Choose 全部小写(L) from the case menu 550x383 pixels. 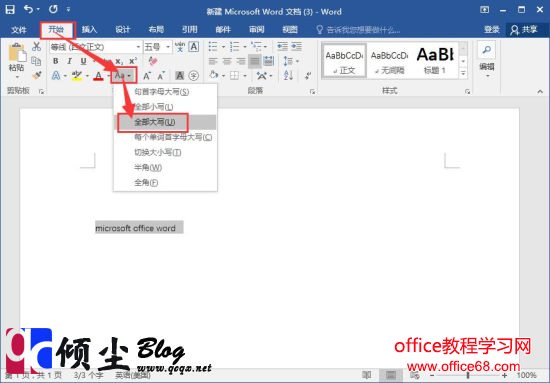(165, 107)
